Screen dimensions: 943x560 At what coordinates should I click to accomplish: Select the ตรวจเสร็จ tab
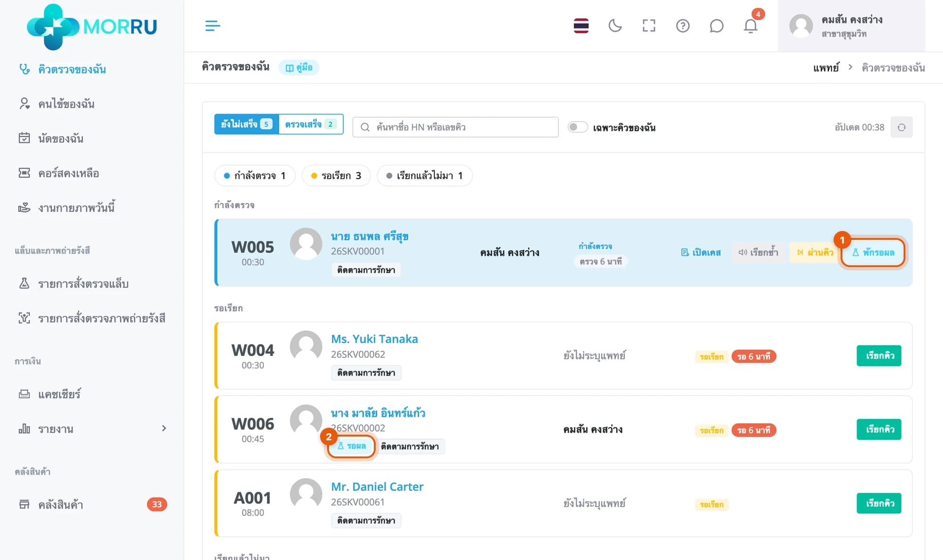(x=311, y=124)
